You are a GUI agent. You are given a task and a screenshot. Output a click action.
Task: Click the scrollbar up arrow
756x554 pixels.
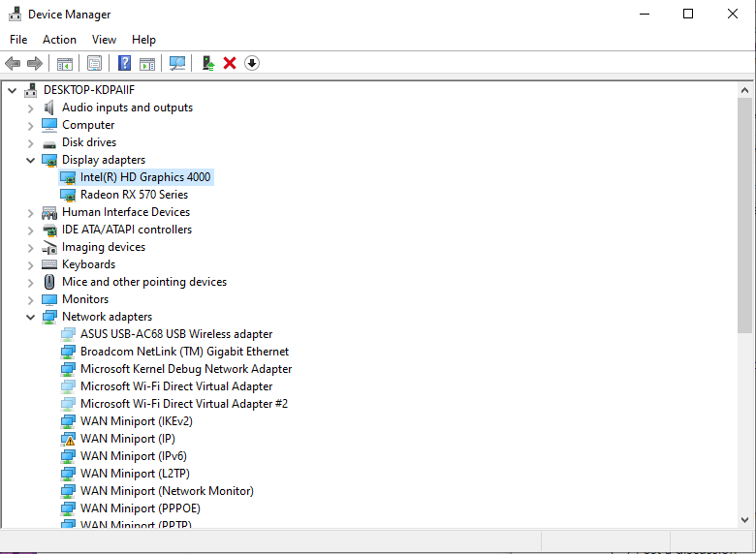click(744, 90)
